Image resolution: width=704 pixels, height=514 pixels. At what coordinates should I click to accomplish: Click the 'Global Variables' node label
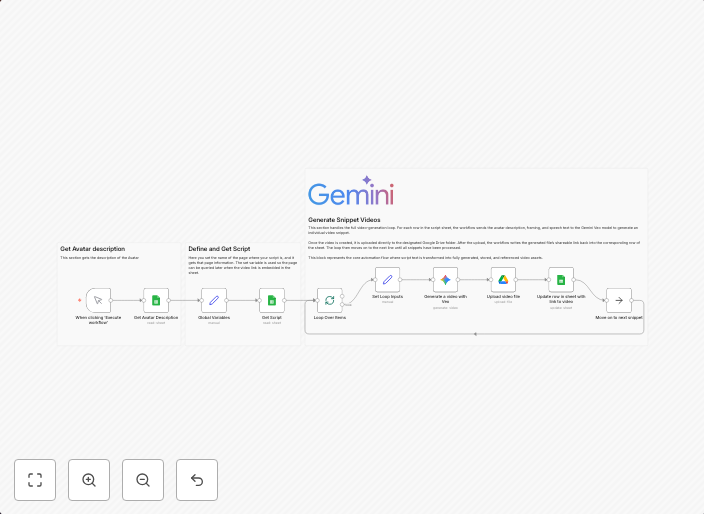[x=214, y=317]
